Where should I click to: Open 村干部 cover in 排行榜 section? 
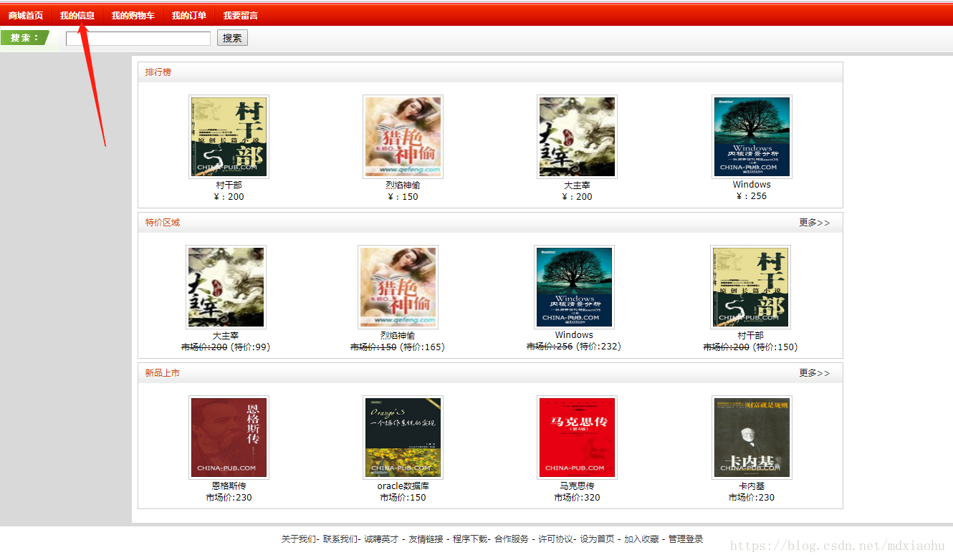click(229, 137)
